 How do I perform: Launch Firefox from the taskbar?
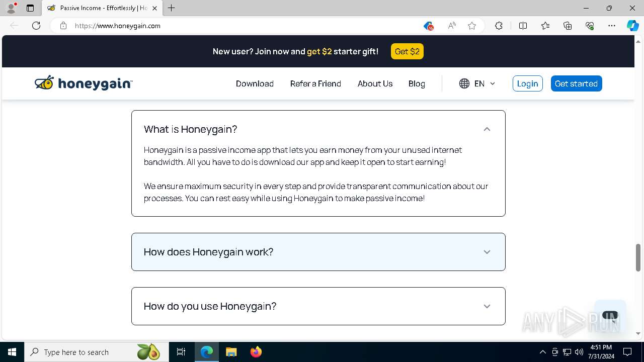(x=256, y=352)
